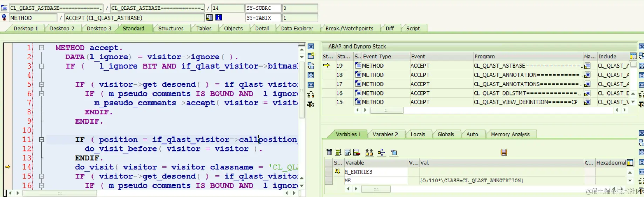Open the Script tab
This screenshot has width=644, height=197.
[413, 28]
